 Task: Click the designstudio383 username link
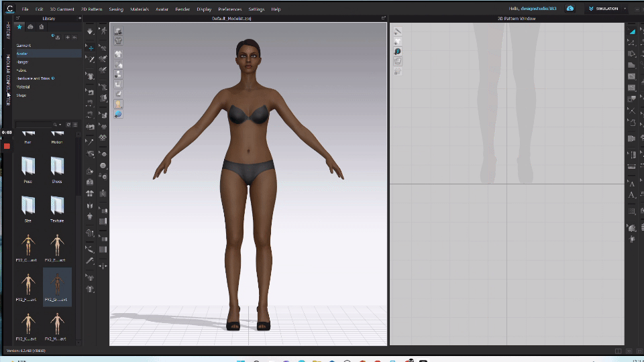pyautogui.click(x=539, y=9)
